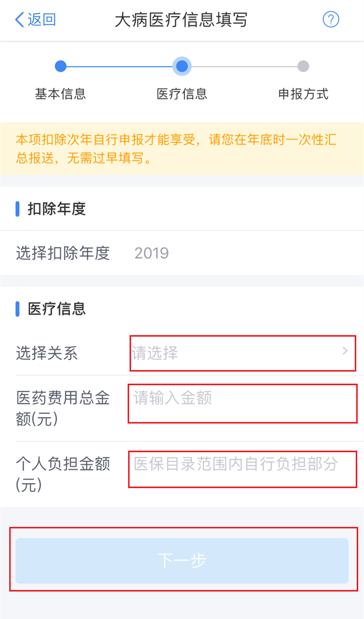Tap the yellow notice banner text
364x619 pixels.
[x=177, y=149]
